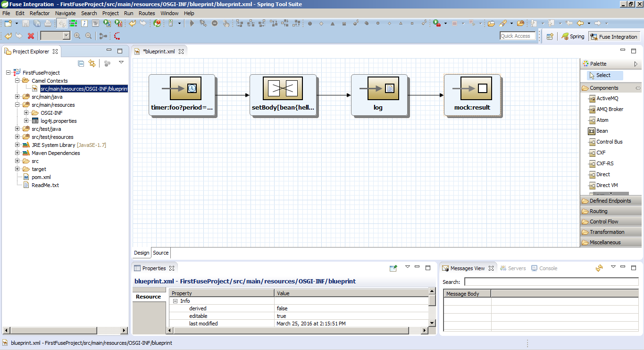Click the Print icon in the toolbar

(x=48, y=23)
